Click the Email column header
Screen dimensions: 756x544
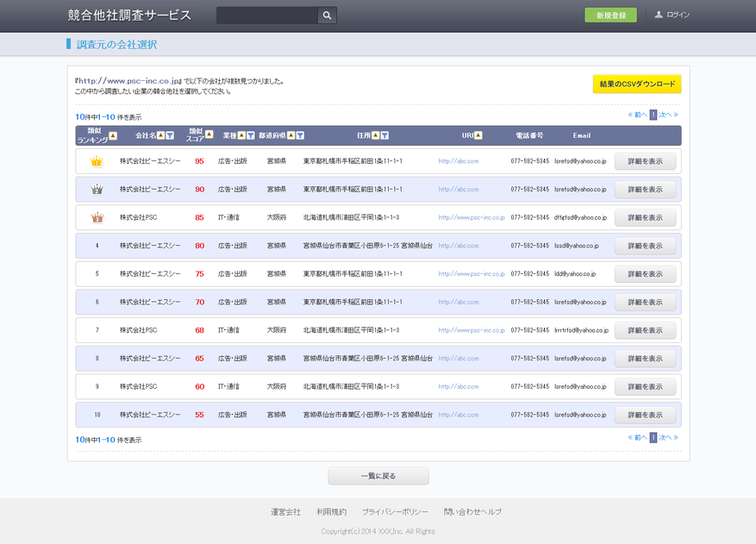582,135
